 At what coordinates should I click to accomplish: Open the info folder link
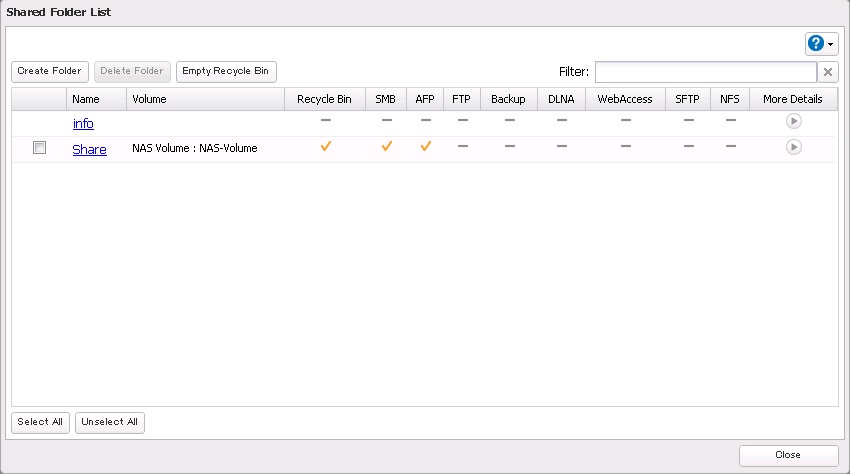tap(83, 124)
